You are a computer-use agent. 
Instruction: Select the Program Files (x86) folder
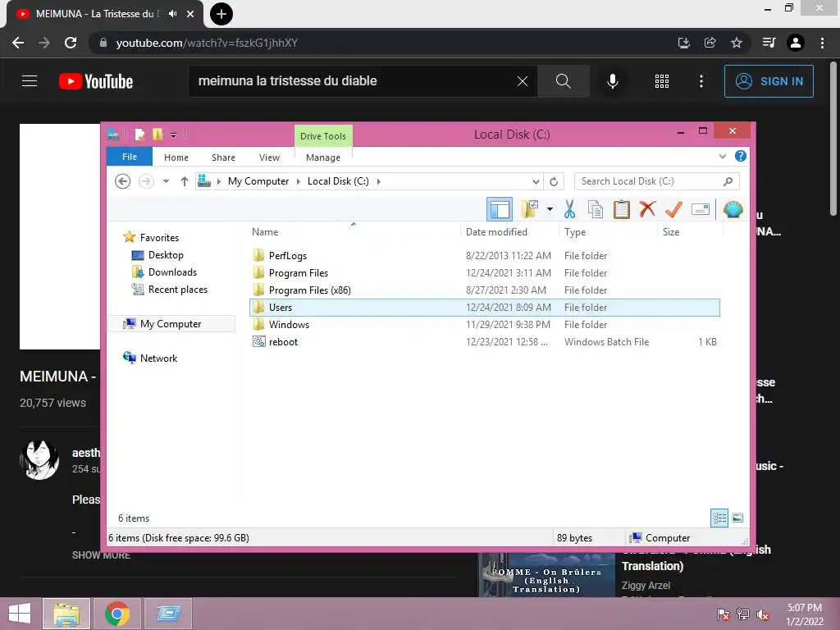coord(484,290)
